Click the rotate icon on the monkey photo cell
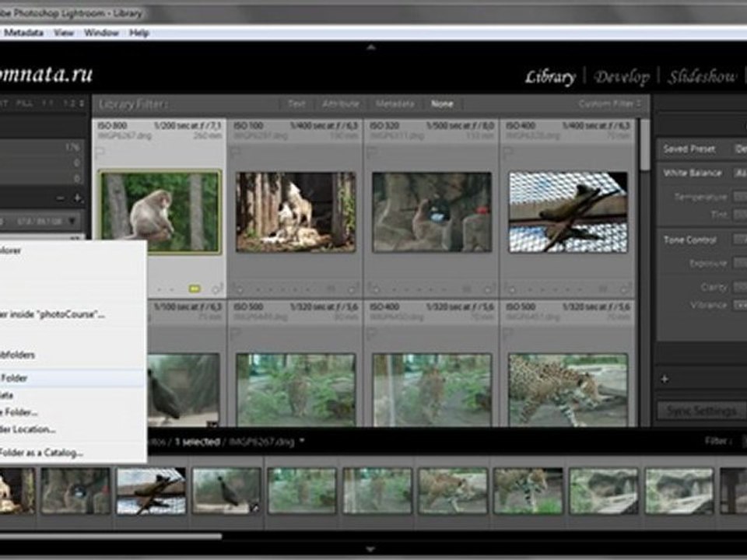Viewport: 747px width, 560px height. [x=217, y=289]
